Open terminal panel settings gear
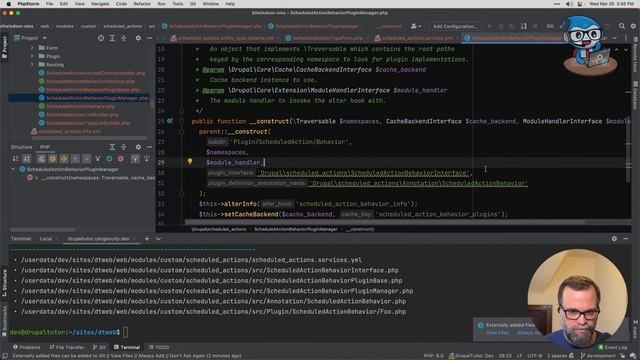 coord(614,239)
